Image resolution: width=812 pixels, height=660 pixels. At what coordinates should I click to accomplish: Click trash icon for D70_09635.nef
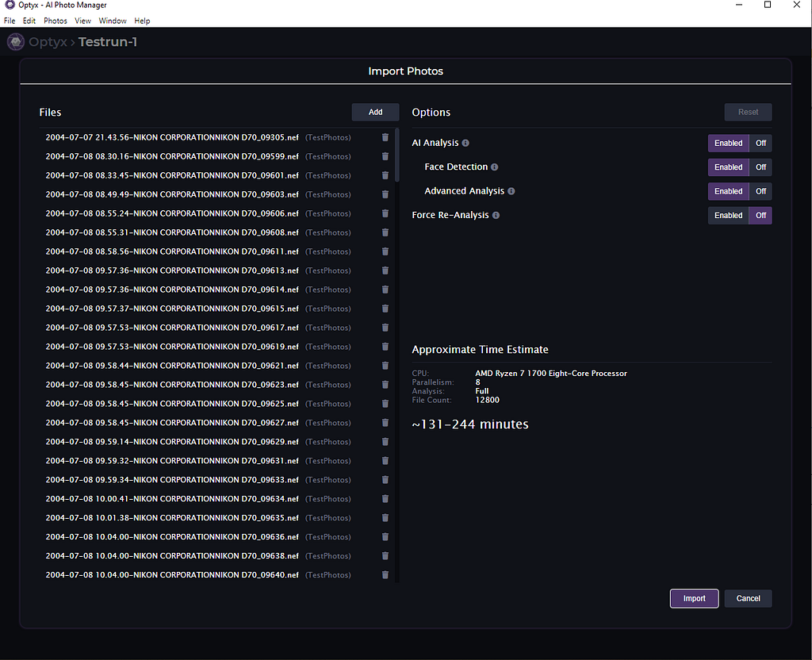pos(385,517)
